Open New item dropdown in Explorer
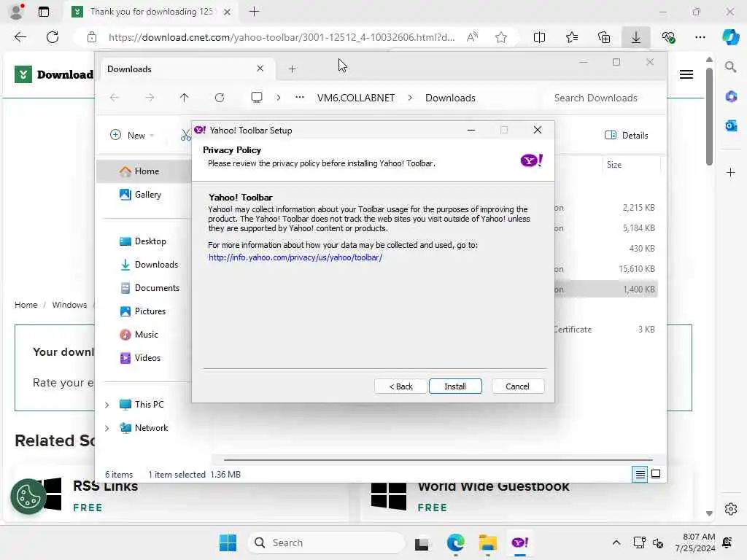Screen dimensions: 747x560 132,135
